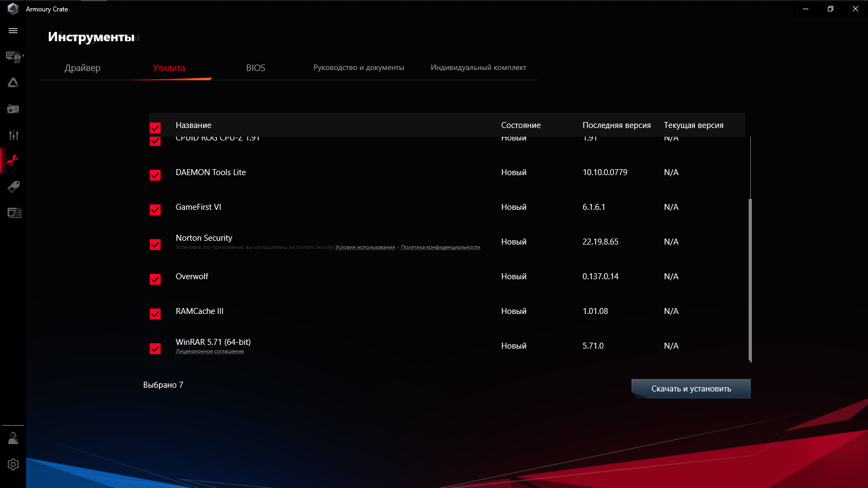Click the Название column header

tap(194, 125)
